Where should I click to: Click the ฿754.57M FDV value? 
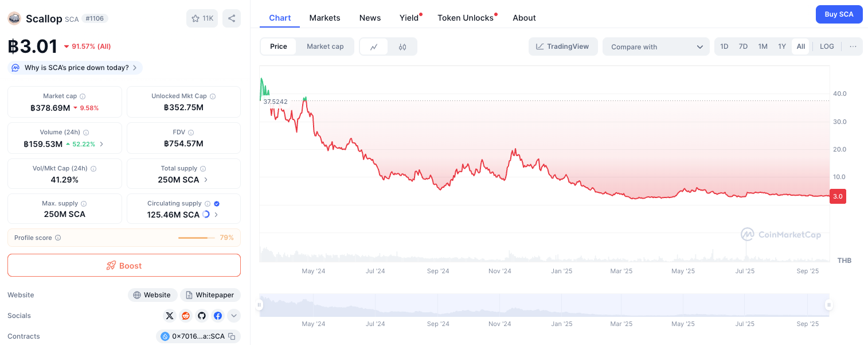click(183, 144)
